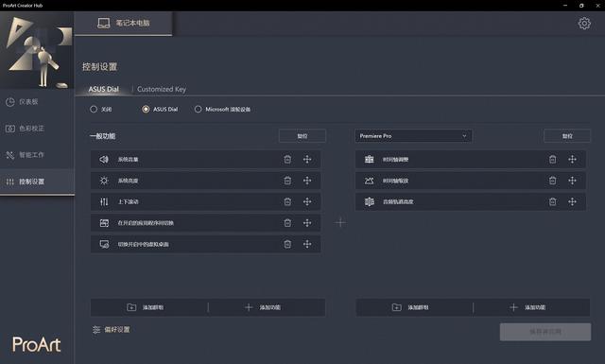
Task: Click the greyed-out save and apply button
Action: coord(545,332)
